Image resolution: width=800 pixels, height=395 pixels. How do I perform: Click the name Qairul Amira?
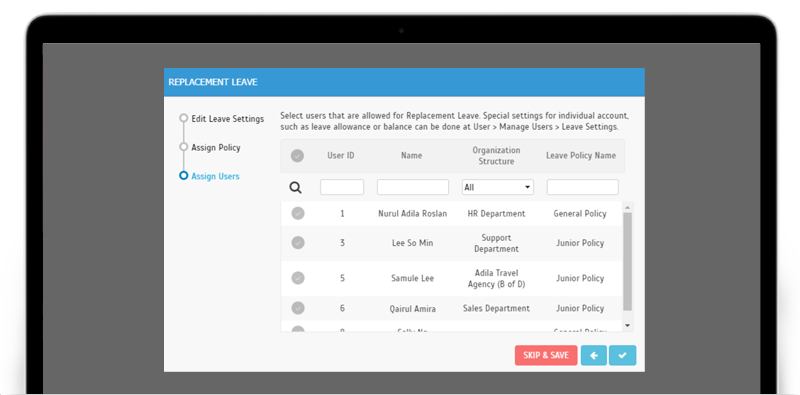(412, 309)
